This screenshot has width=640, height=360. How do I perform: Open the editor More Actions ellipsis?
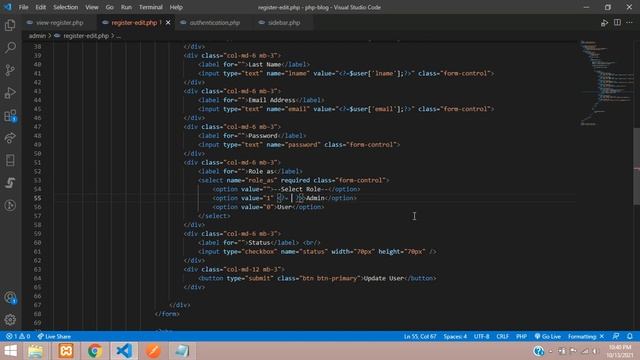click(x=629, y=22)
